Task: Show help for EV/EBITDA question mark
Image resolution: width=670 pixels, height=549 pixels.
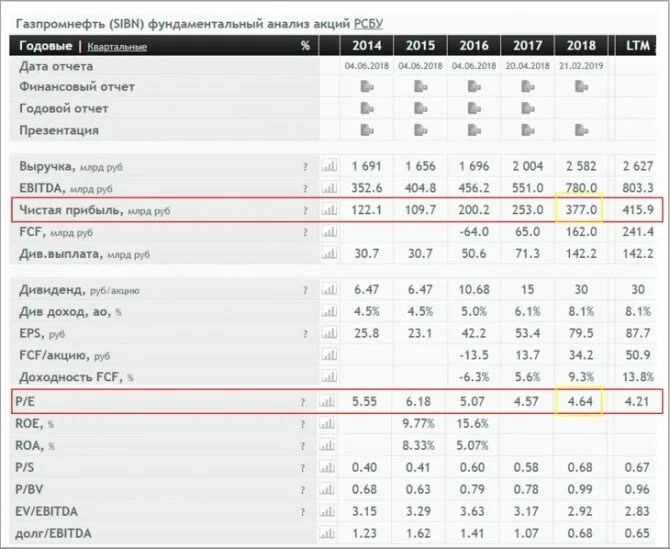Action: [303, 512]
